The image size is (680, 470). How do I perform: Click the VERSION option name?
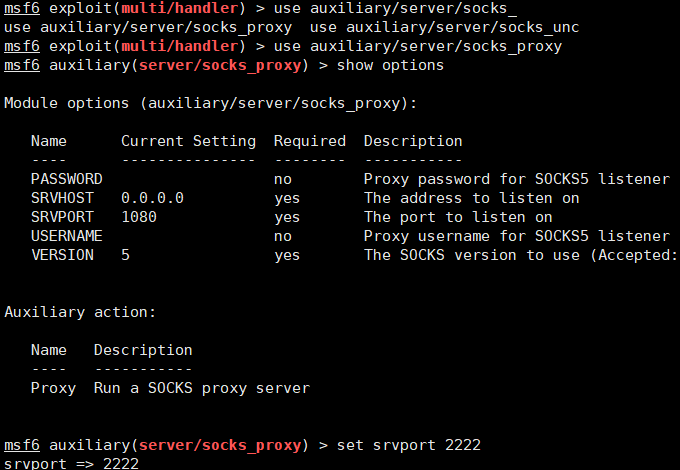pyautogui.click(x=62, y=255)
